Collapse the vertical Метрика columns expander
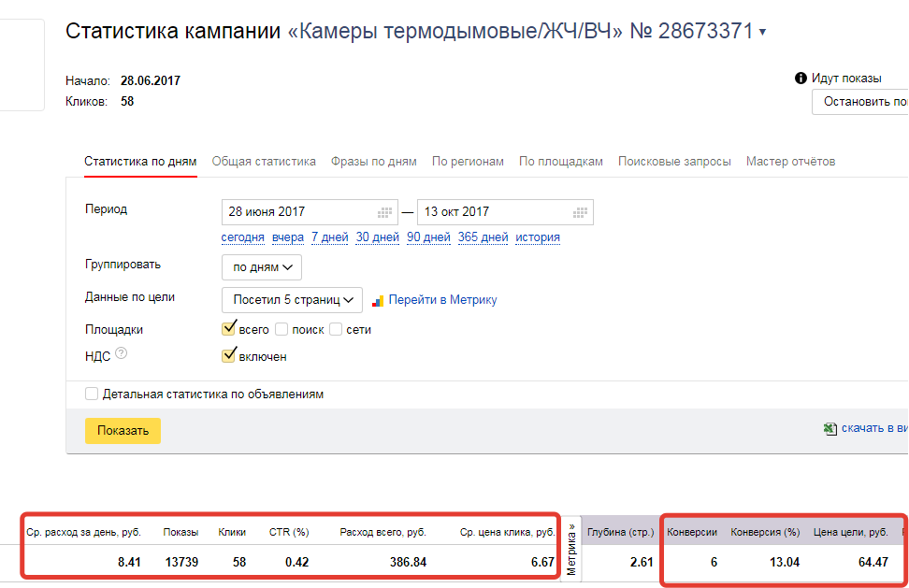909x588 pixels. pos(571,549)
